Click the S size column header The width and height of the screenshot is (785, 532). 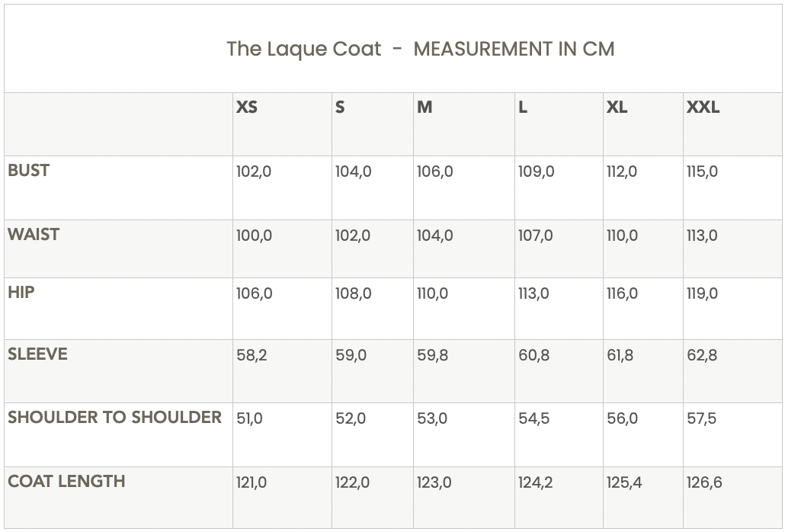340,107
